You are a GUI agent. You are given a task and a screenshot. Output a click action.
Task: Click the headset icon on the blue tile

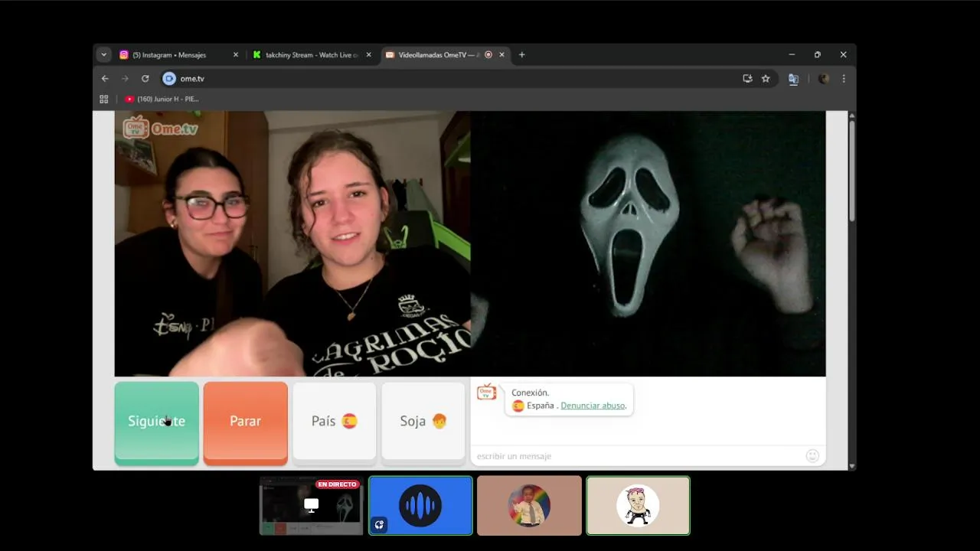coord(379,525)
